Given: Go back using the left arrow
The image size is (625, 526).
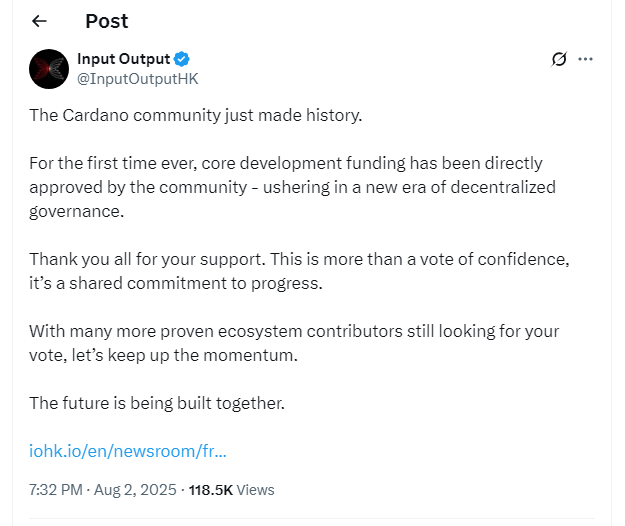Looking at the screenshot, I should tap(40, 21).
